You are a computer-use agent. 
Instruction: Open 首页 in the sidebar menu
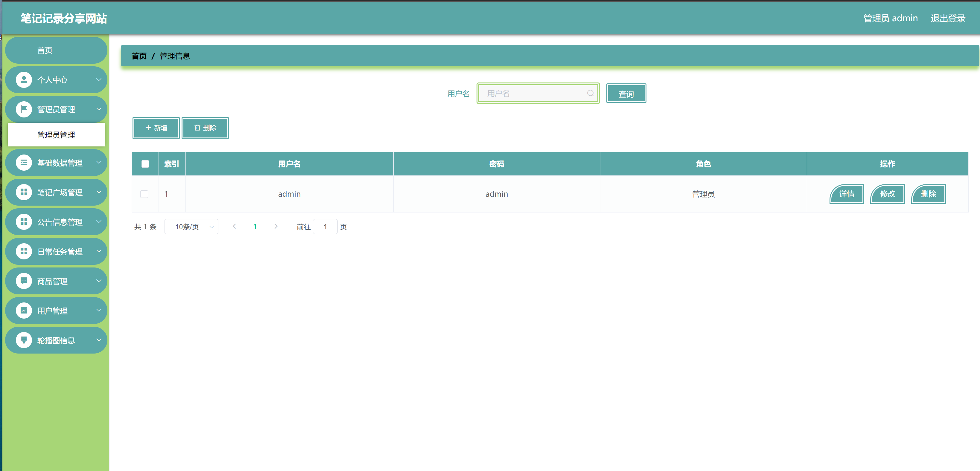(x=56, y=50)
